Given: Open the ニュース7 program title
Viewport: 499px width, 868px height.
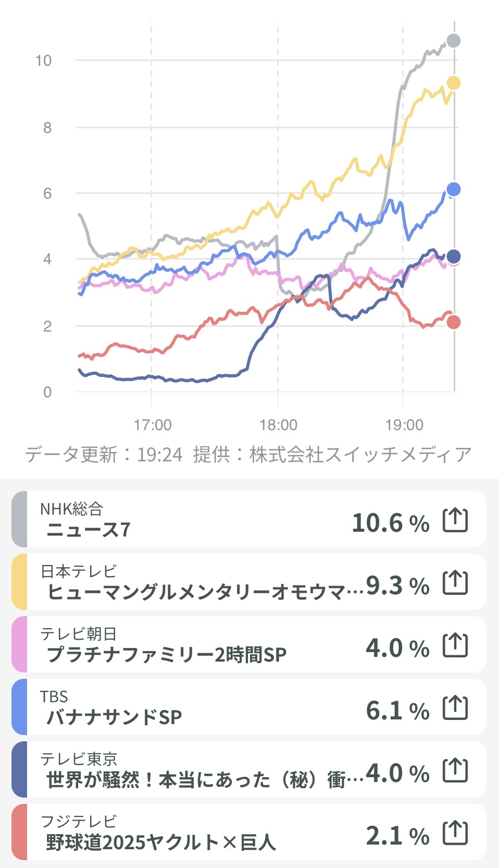Looking at the screenshot, I should [88, 530].
